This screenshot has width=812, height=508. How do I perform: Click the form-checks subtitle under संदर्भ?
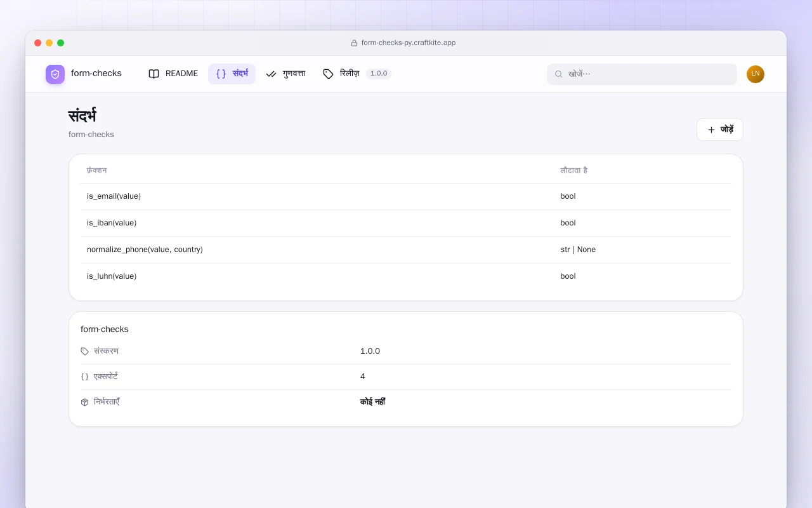point(91,135)
